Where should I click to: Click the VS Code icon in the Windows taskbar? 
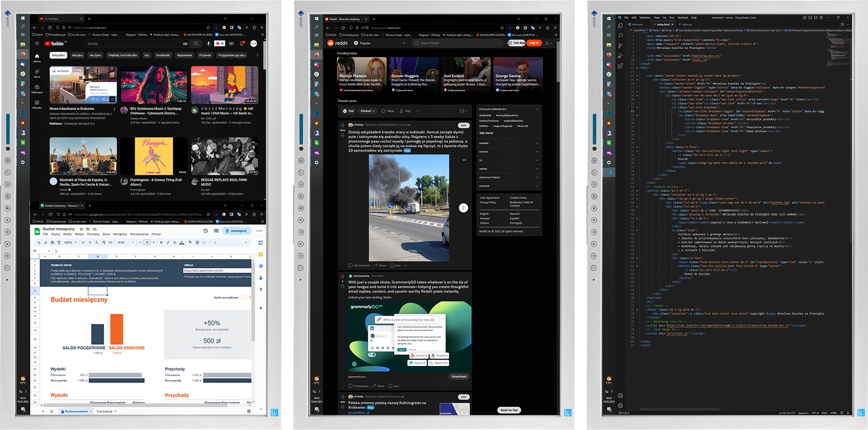pos(609,172)
